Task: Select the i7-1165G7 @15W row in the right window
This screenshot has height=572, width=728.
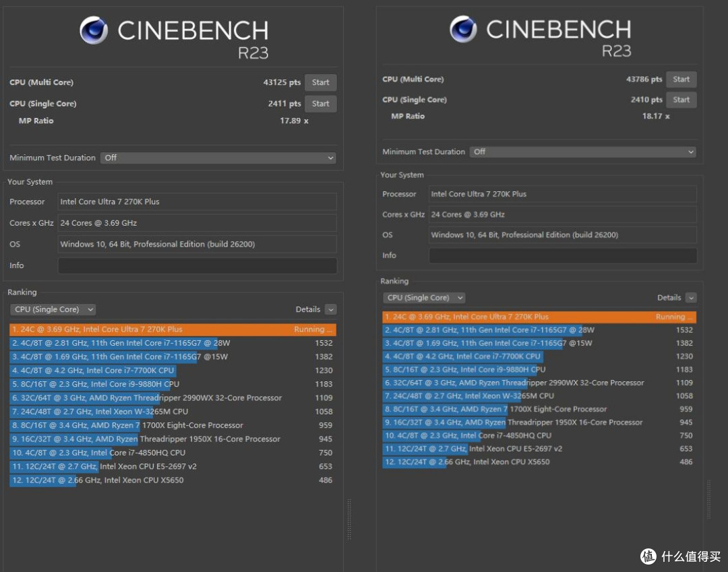Action: click(x=539, y=344)
